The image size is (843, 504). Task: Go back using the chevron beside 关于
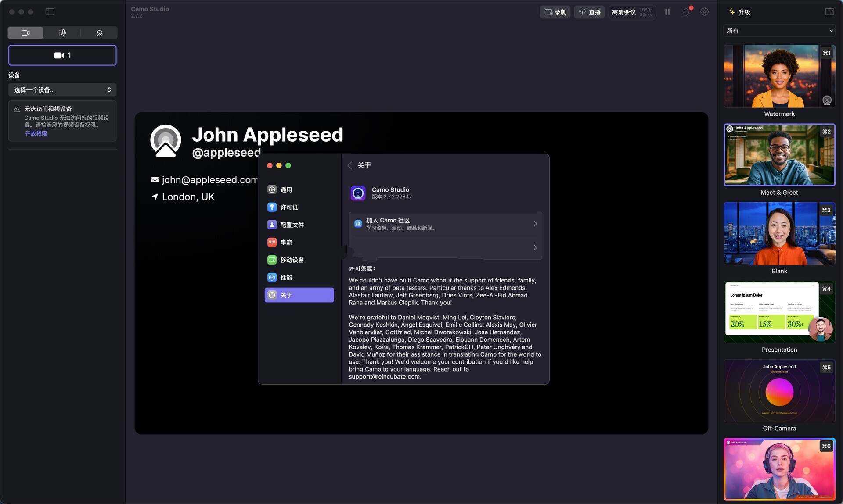[350, 165]
